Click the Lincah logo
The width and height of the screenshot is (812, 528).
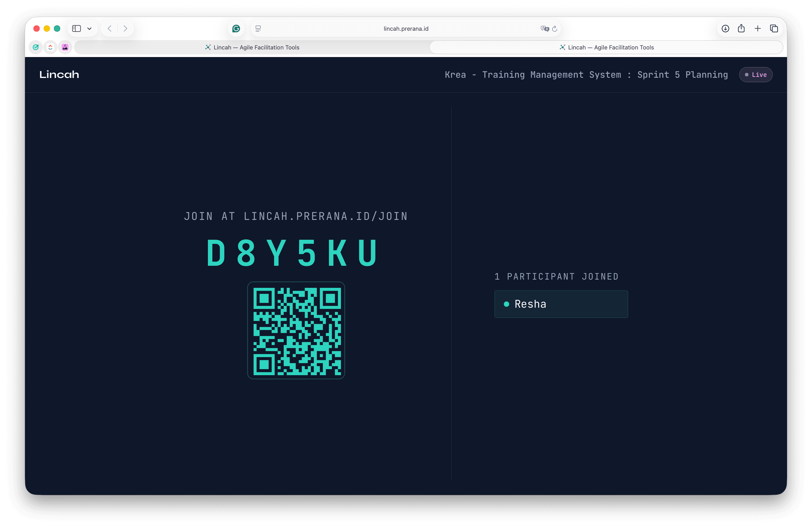[x=59, y=75]
